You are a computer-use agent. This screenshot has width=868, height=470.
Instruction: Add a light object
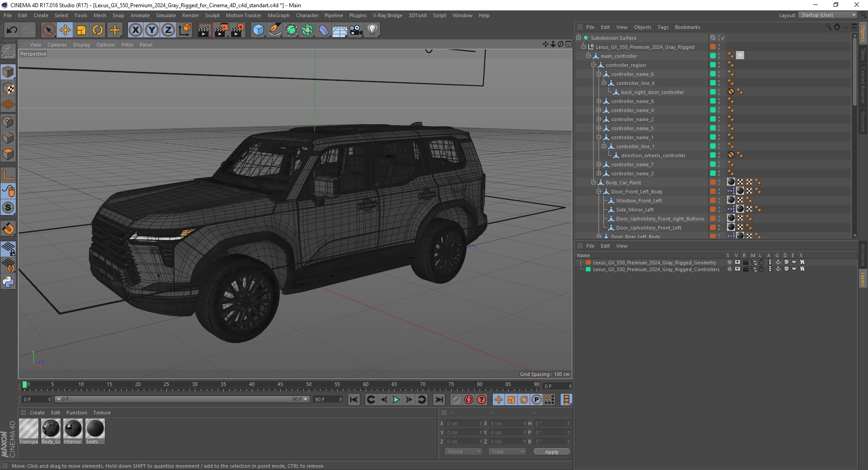[x=373, y=30]
